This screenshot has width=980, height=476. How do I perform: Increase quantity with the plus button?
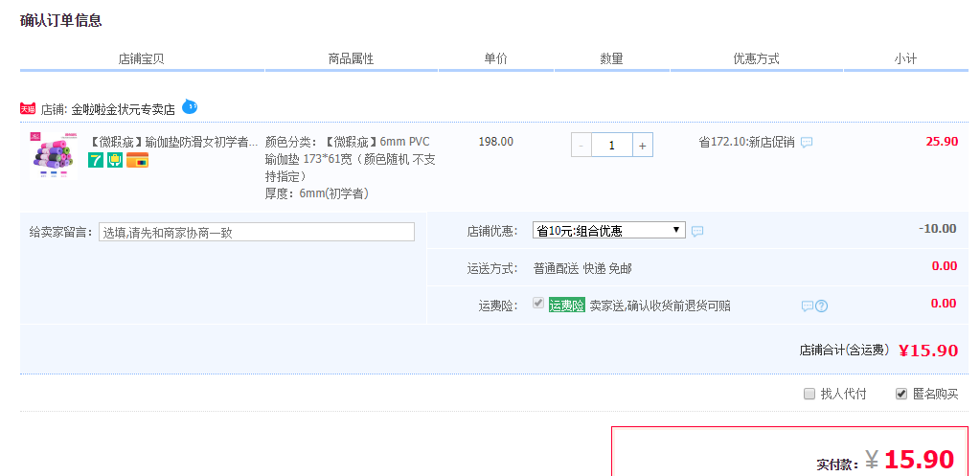643,145
